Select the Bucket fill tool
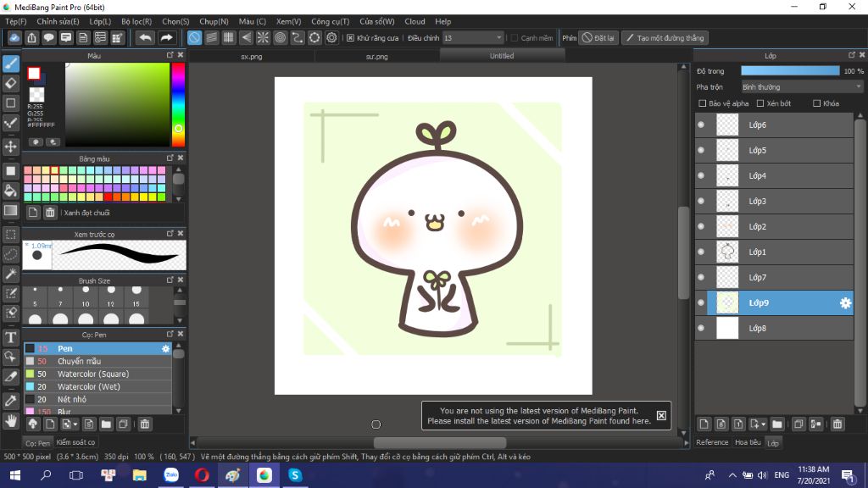 pos(10,191)
